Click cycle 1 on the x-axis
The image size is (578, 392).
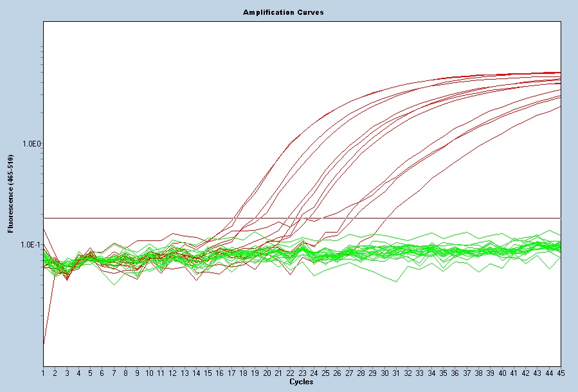click(43, 373)
